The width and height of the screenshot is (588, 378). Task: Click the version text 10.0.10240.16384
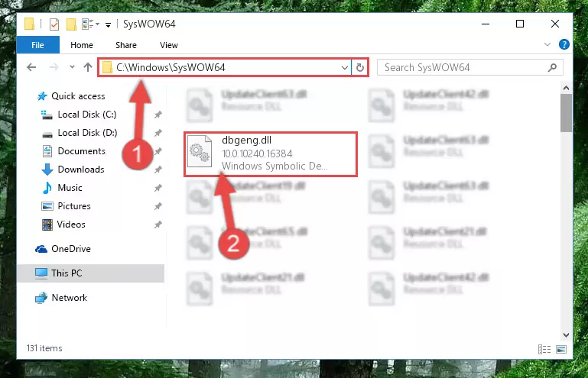(x=257, y=154)
